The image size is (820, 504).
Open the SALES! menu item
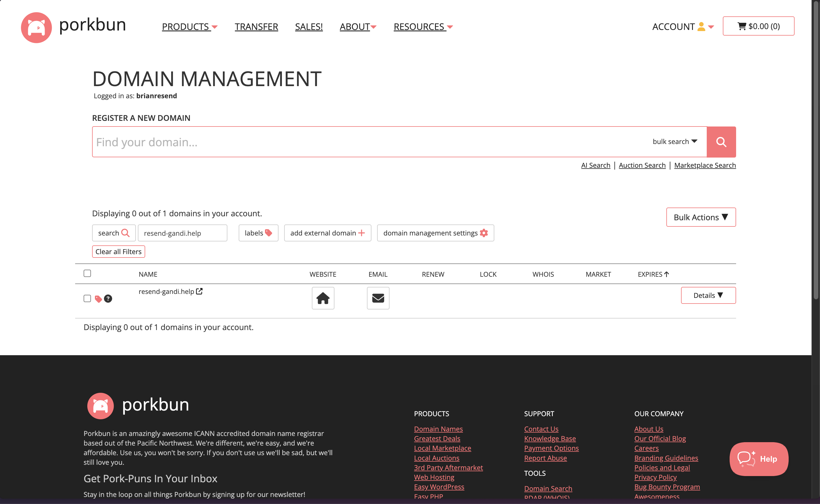pos(309,27)
